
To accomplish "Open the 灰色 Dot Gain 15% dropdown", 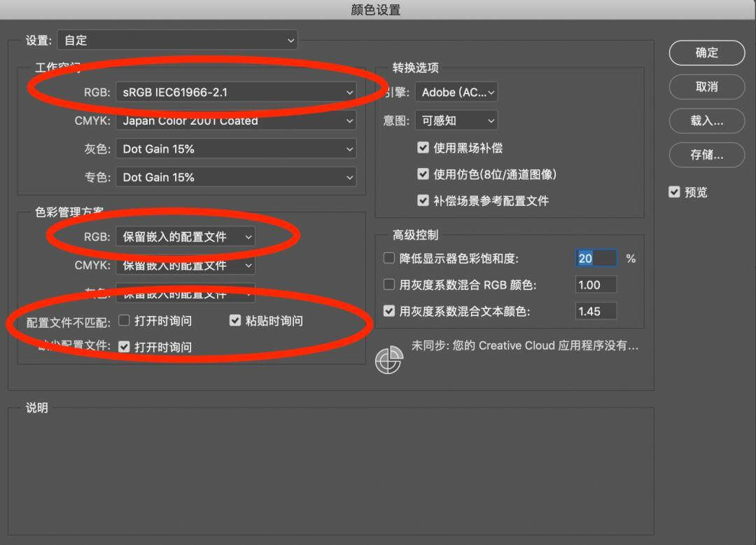I will (x=236, y=149).
